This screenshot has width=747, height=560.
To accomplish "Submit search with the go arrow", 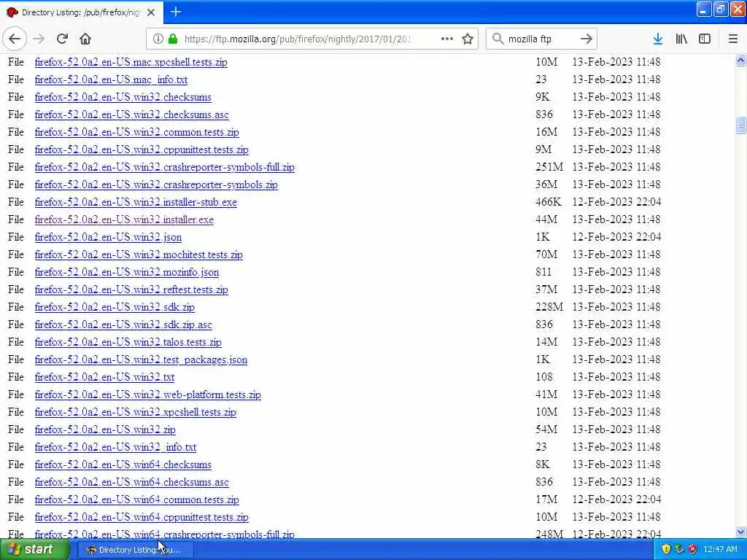I will (587, 39).
